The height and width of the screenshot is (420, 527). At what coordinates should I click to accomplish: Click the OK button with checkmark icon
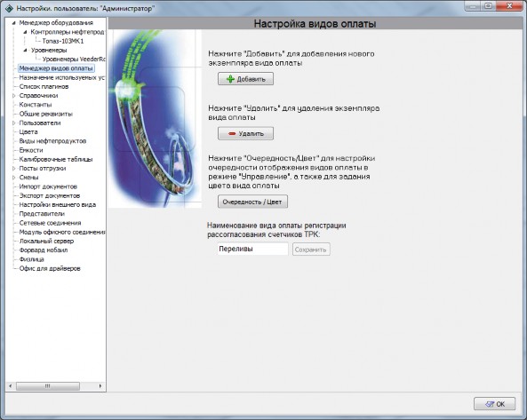(494, 404)
